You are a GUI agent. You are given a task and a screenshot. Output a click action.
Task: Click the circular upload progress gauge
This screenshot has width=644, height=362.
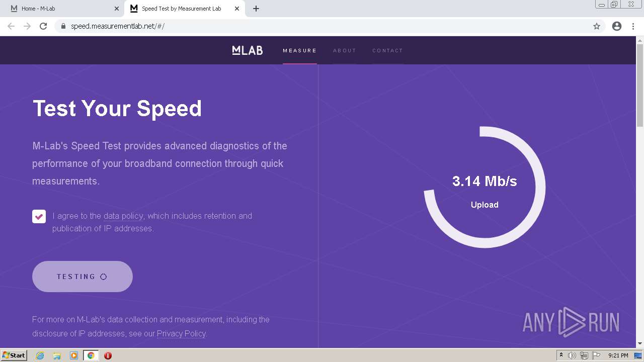click(485, 187)
